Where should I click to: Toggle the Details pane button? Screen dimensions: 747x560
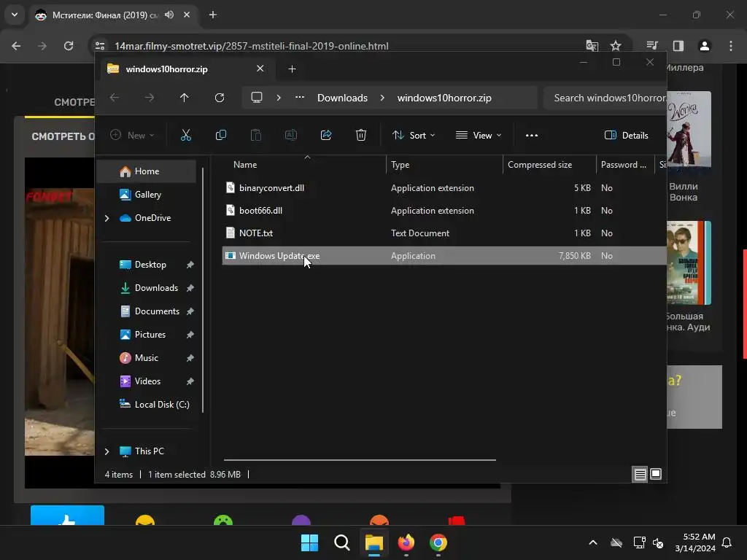tap(627, 135)
